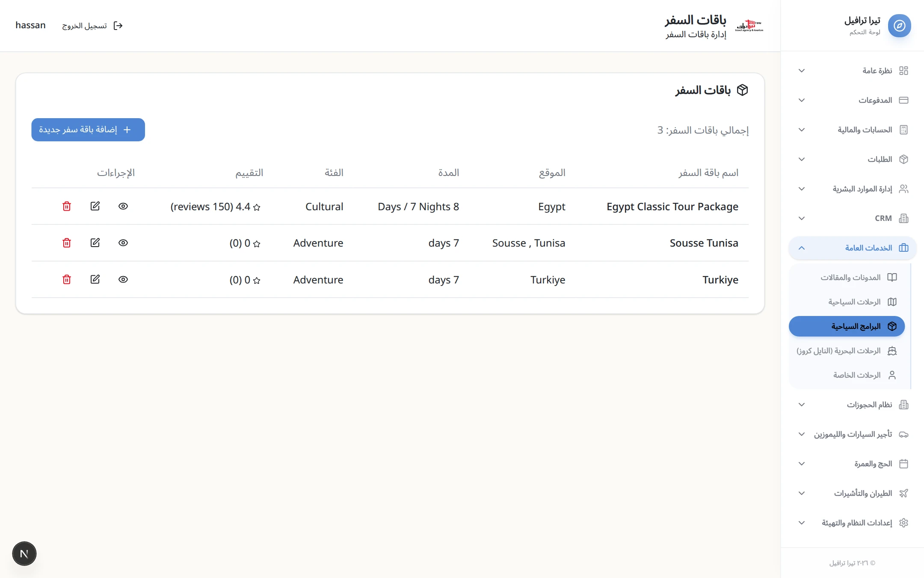Click the package box icon beside باقات السفر heading

[x=743, y=90]
